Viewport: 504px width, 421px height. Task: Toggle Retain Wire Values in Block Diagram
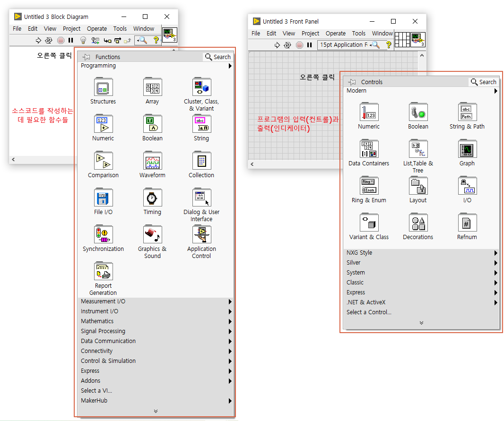[95, 40]
